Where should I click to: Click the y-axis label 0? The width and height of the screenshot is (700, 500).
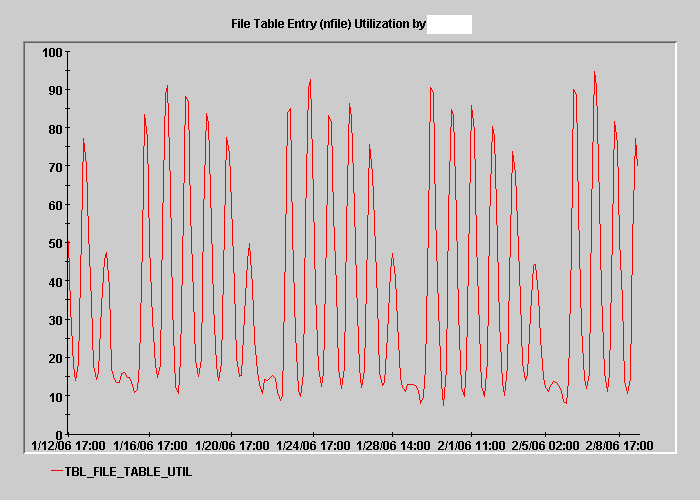(x=59, y=434)
